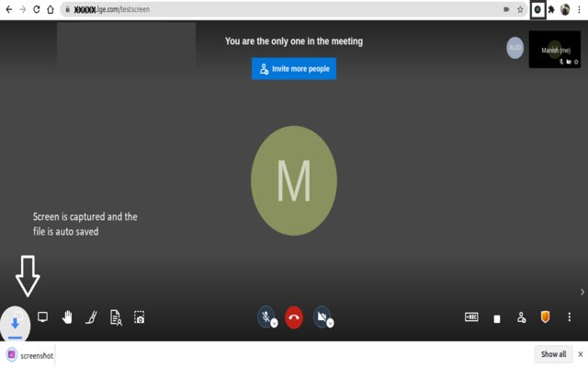
Task: Toggle the microphone mute button
Action: point(266,317)
